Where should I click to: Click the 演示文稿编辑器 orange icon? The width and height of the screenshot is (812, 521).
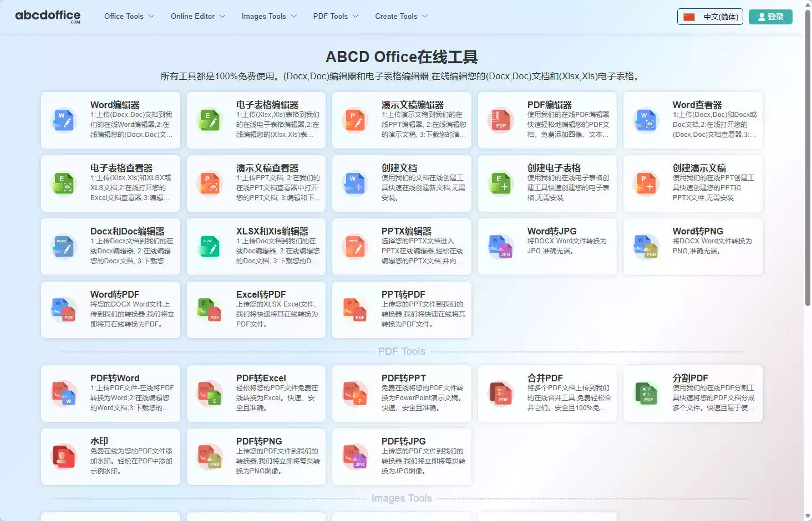click(355, 120)
